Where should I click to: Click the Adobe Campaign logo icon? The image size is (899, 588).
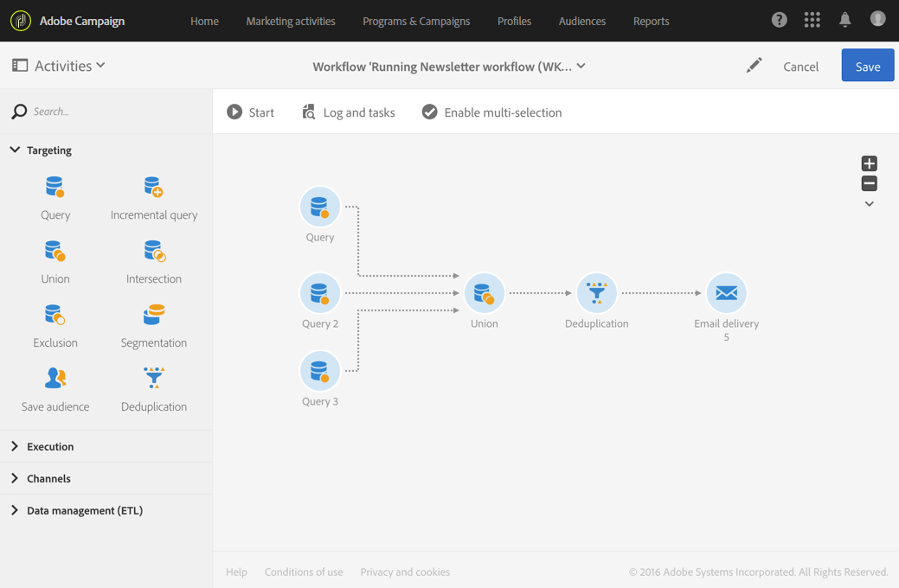[21, 21]
